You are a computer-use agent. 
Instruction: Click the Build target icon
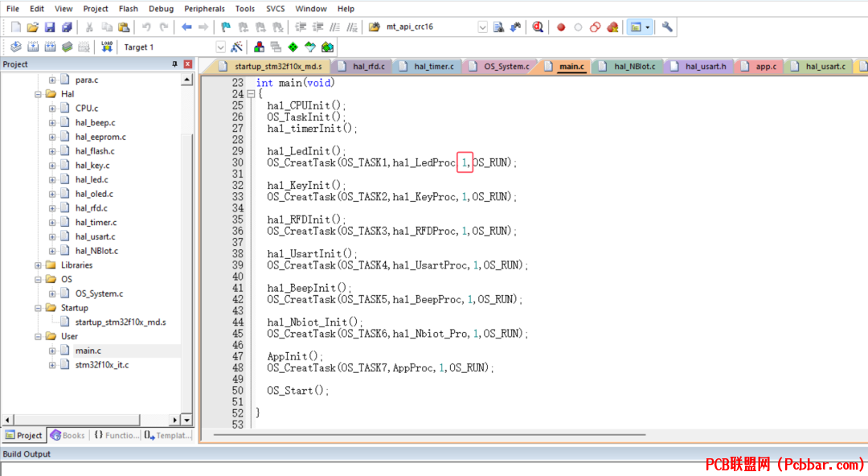(33, 47)
